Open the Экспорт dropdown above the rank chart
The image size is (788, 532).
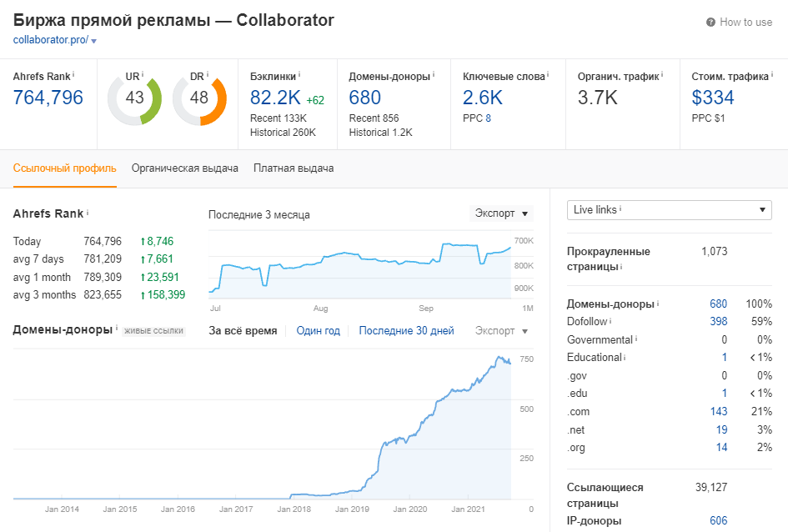coord(498,213)
